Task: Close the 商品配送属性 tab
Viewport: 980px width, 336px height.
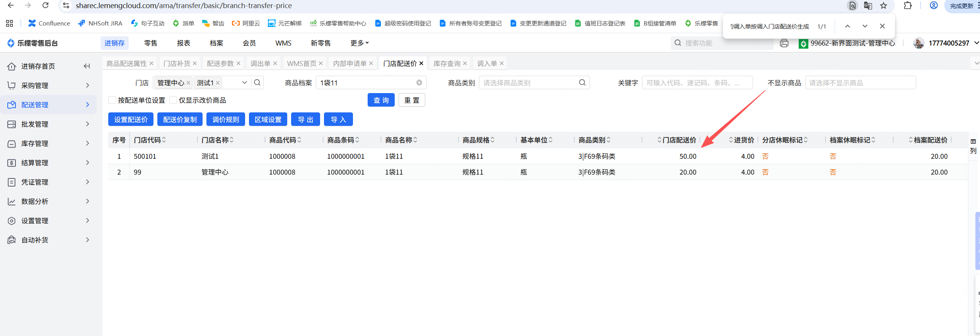Action: tap(151, 63)
